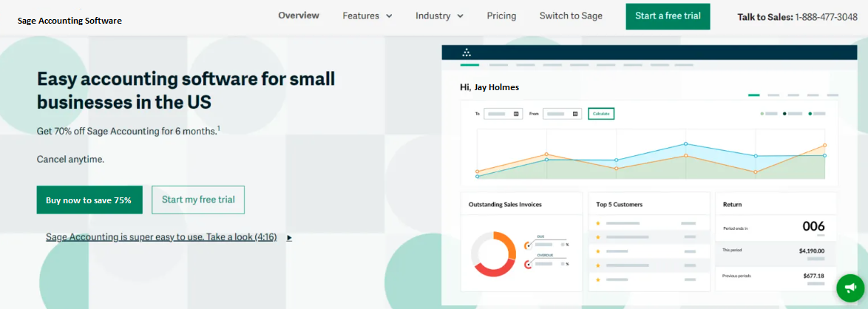Click the highest blue line chart point

(685, 143)
